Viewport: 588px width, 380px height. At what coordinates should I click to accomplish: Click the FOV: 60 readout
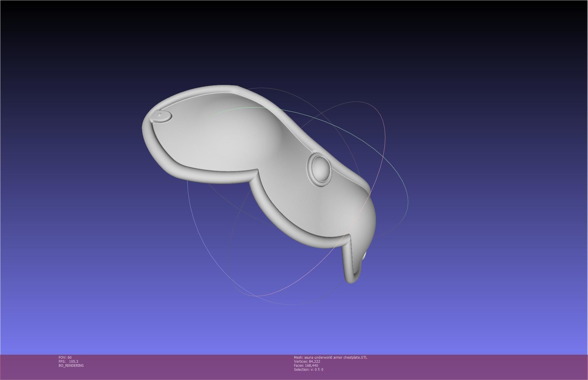(65, 357)
